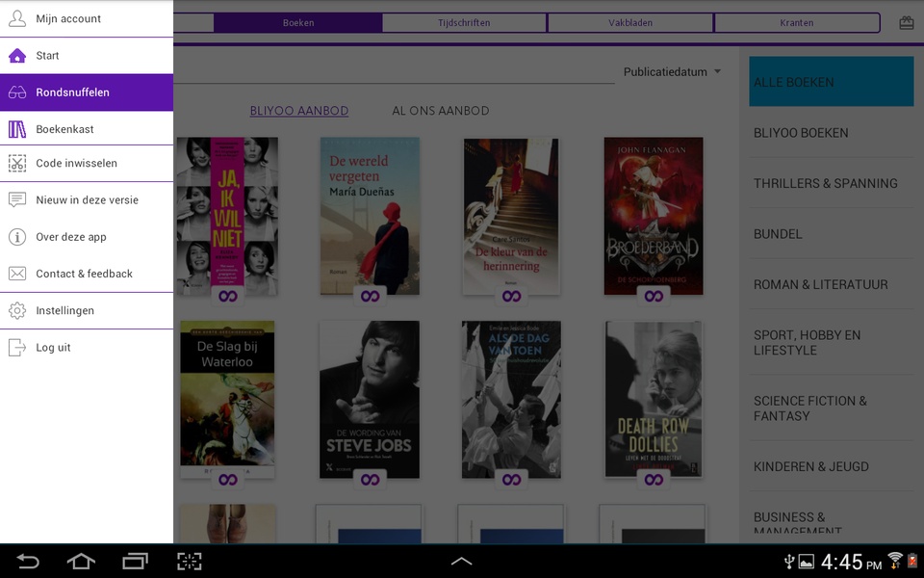The width and height of the screenshot is (924, 578).
Task: Open De kleur van de herinnering cover
Action: [x=511, y=216]
